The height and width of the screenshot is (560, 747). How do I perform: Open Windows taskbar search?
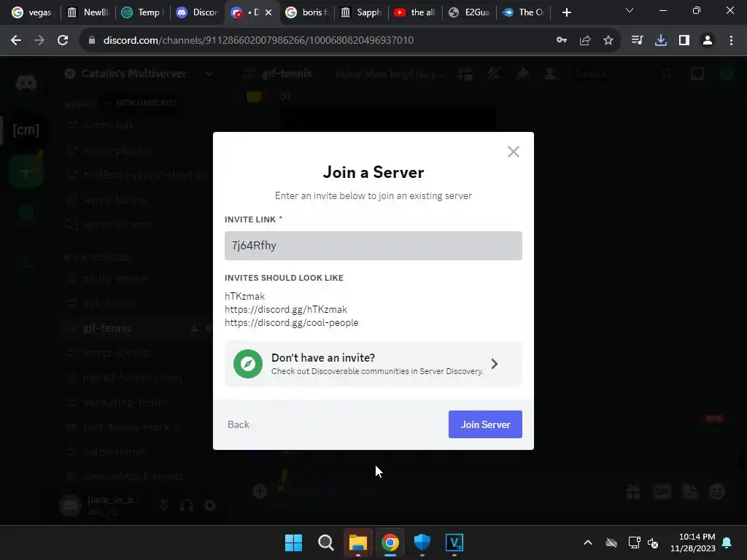[x=326, y=542]
